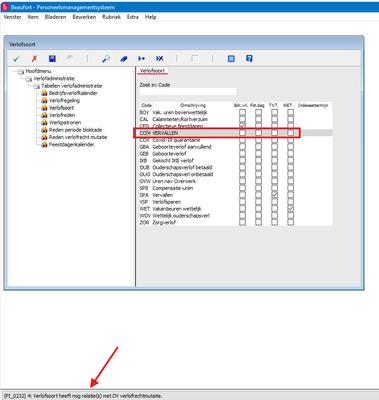This screenshot has width=379, height=400.
Task: Select the OVW Uren nav Overwerk row
Action: coord(236,181)
